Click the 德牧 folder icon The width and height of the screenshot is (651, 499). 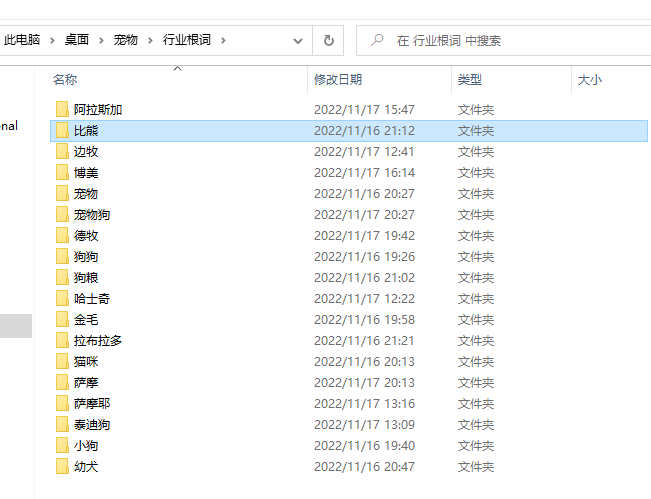62,235
